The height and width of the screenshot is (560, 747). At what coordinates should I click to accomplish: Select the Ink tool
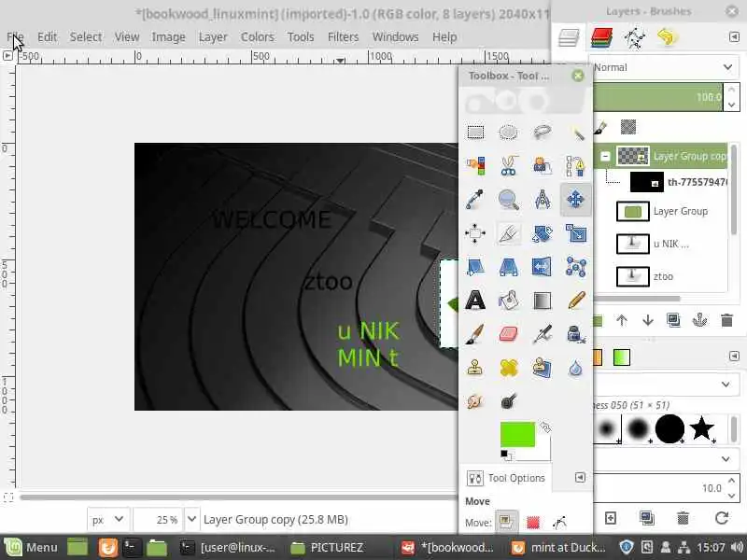click(576, 334)
